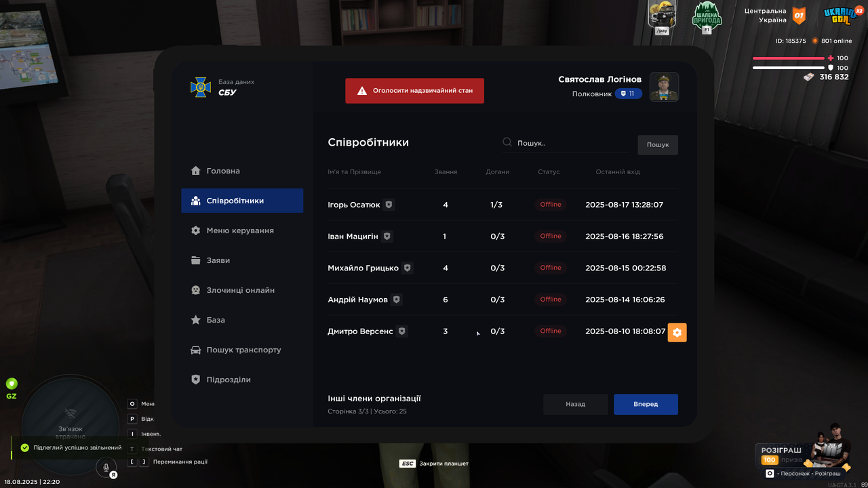This screenshot has width=868, height=488.
Task: Click the green GZ shield icon
Action: [12, 384]
